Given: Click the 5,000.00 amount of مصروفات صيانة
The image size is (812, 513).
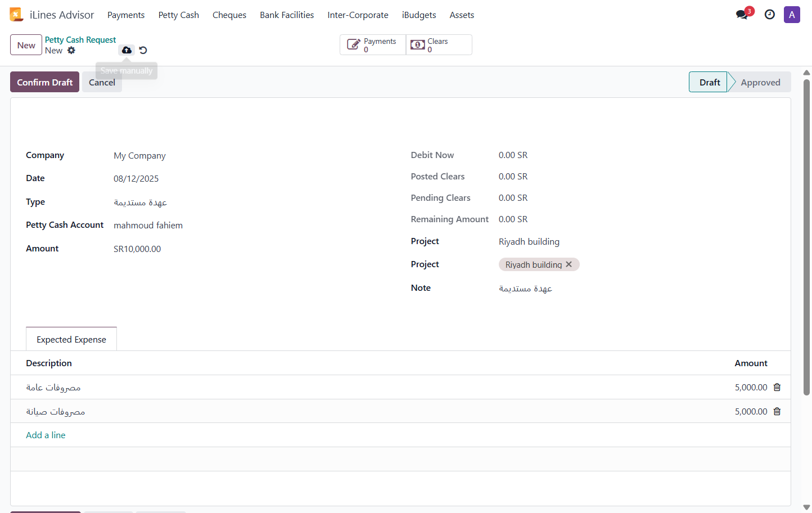Looking at the screenshot, I should point(751,412).
